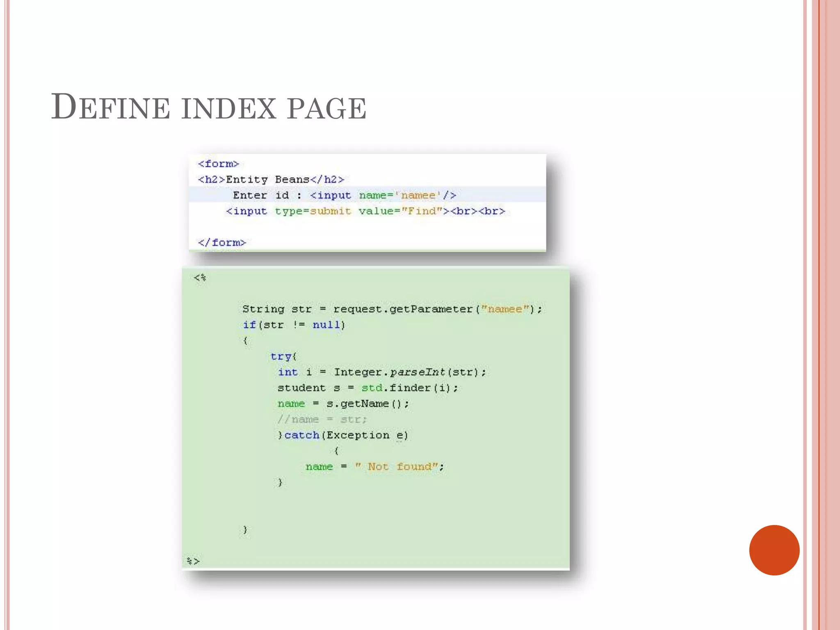Click the <h2>Entity Beans</h2> line
Viewport: 840px width, 630px height.
point(271,180)
